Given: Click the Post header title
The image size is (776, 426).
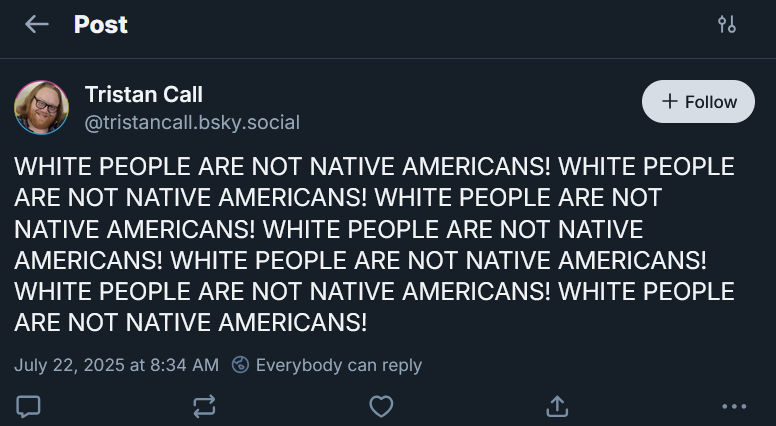Looking at the screenshot, I should pos(101,24).
